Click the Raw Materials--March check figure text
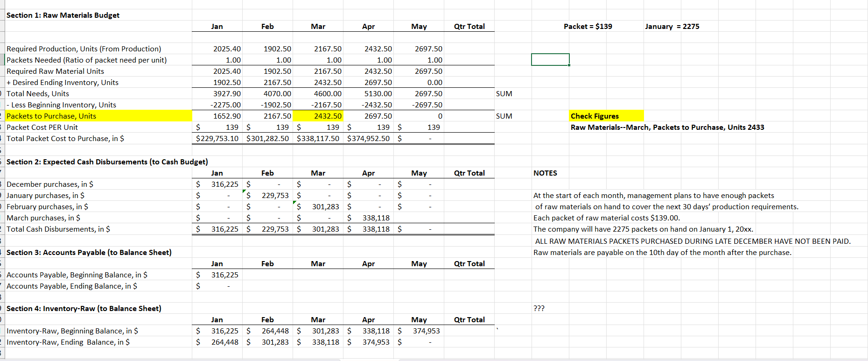This screenshot has width=868, height=361. 667,127
